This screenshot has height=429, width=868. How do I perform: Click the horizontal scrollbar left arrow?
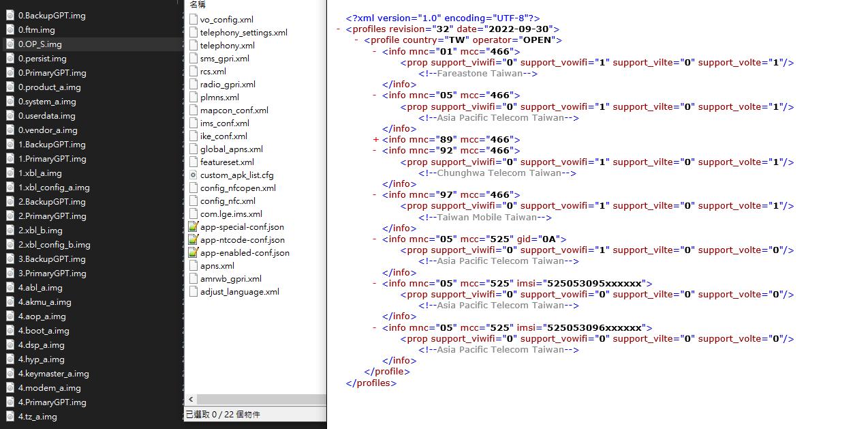point(191,400)
